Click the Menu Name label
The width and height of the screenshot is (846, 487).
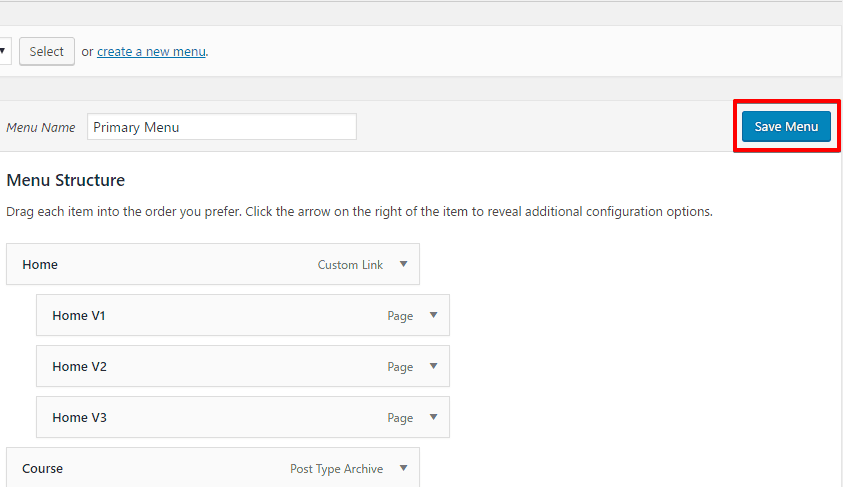click(x=41, y=128)
